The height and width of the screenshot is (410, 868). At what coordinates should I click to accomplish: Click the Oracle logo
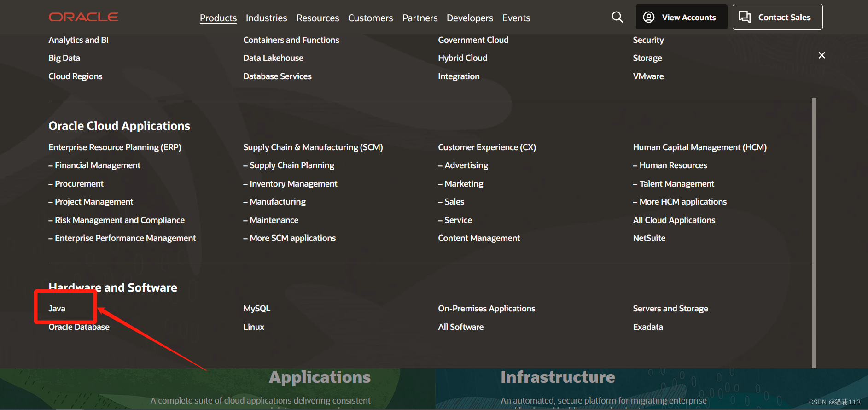[x=83, y=17]
